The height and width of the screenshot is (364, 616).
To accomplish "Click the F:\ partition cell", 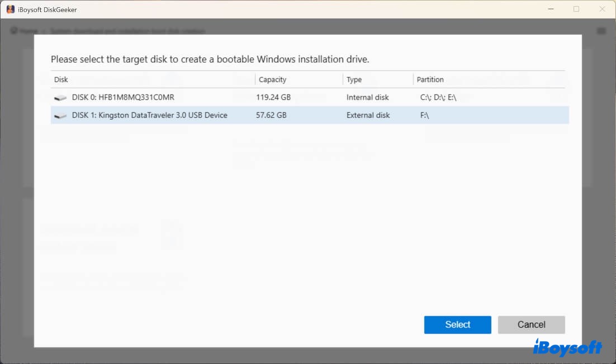I will (424, 116).
